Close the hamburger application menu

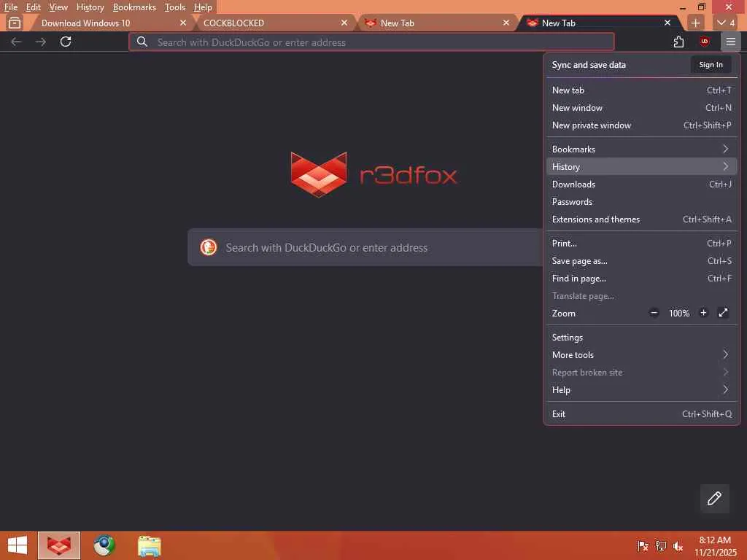pyautogui.click(x=730, y=42)
